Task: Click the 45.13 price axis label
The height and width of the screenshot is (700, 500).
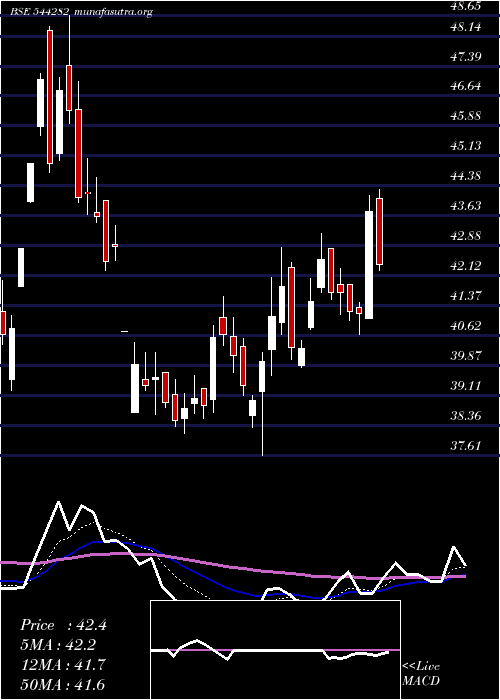Action: (x=466, y=146)
